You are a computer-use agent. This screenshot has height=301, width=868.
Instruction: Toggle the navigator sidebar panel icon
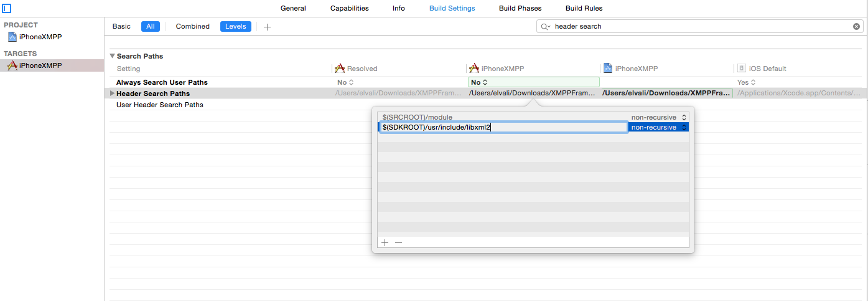tap(7, 9)
